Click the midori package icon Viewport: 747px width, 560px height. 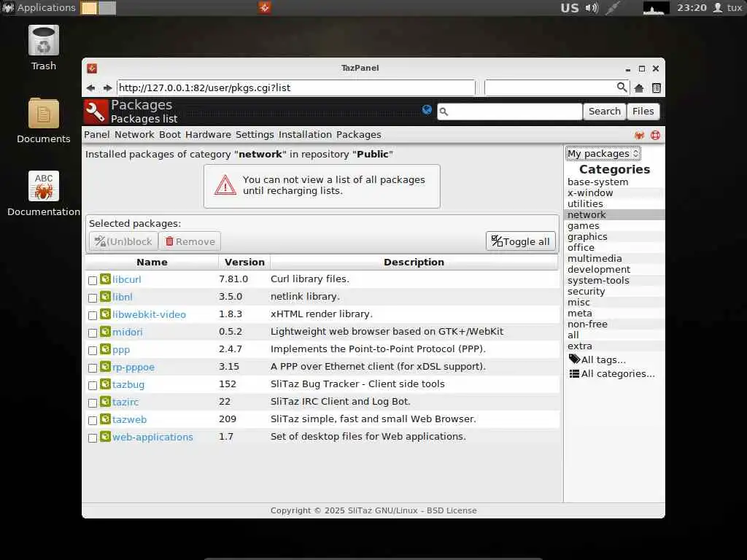pos(105,332)
